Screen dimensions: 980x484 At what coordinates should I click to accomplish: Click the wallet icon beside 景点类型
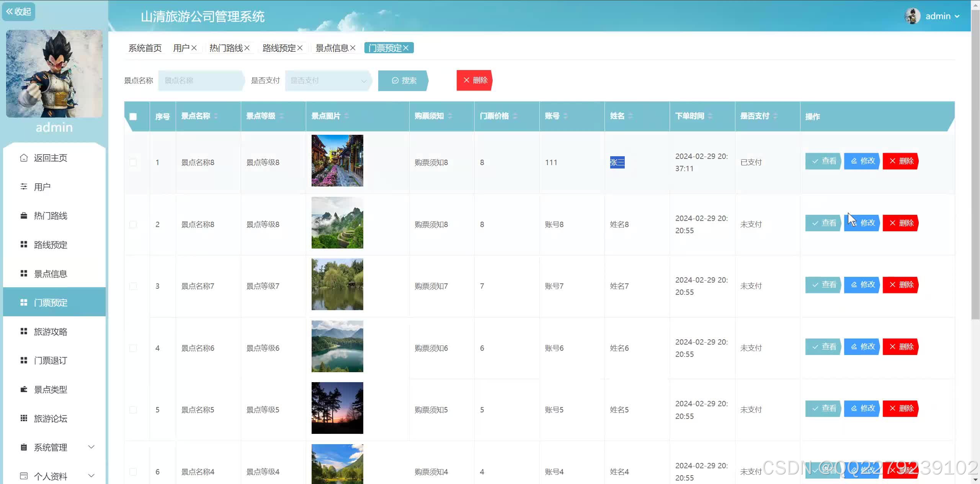(x=24, y=389)
